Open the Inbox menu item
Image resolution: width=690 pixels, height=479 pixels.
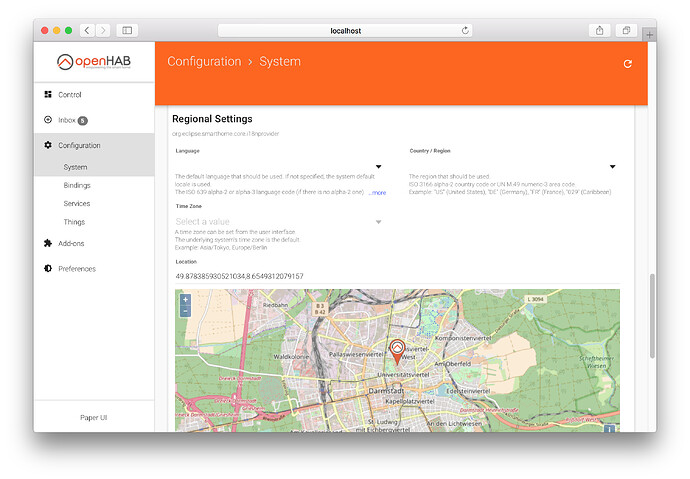(94, 120)
